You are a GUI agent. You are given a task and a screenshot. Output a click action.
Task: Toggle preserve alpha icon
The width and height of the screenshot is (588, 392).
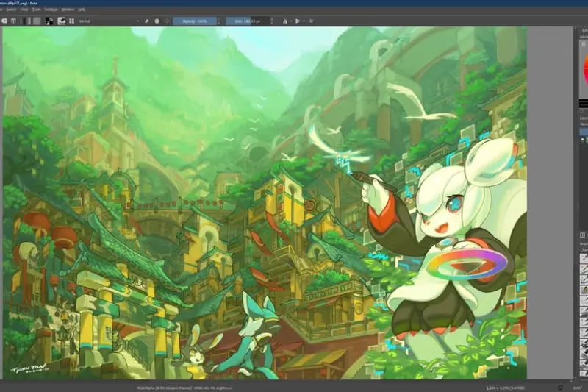tap(157, 21)
